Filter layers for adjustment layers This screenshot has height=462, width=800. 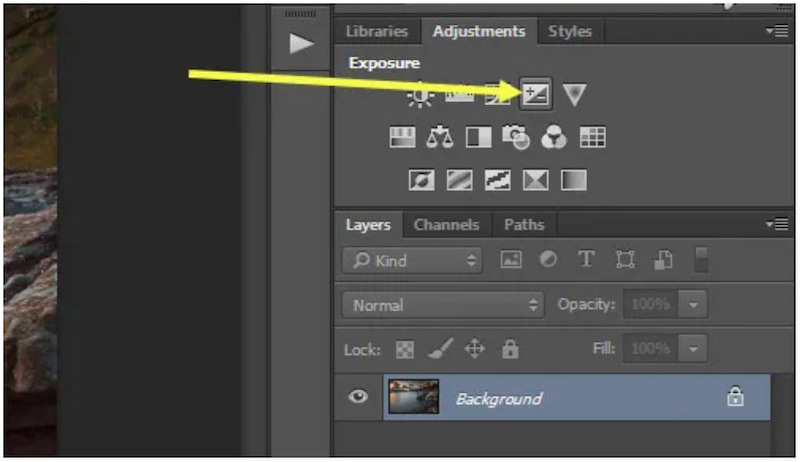click(x=548, y=260)
